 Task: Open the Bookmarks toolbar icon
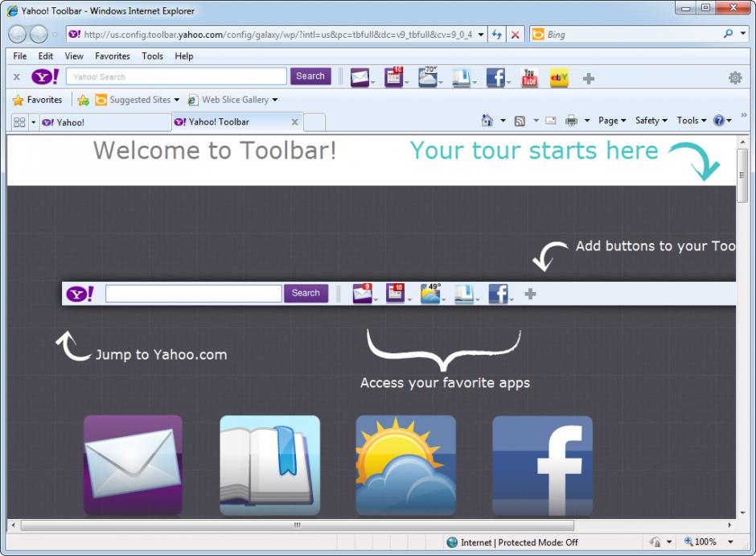[x=462, y=77]
